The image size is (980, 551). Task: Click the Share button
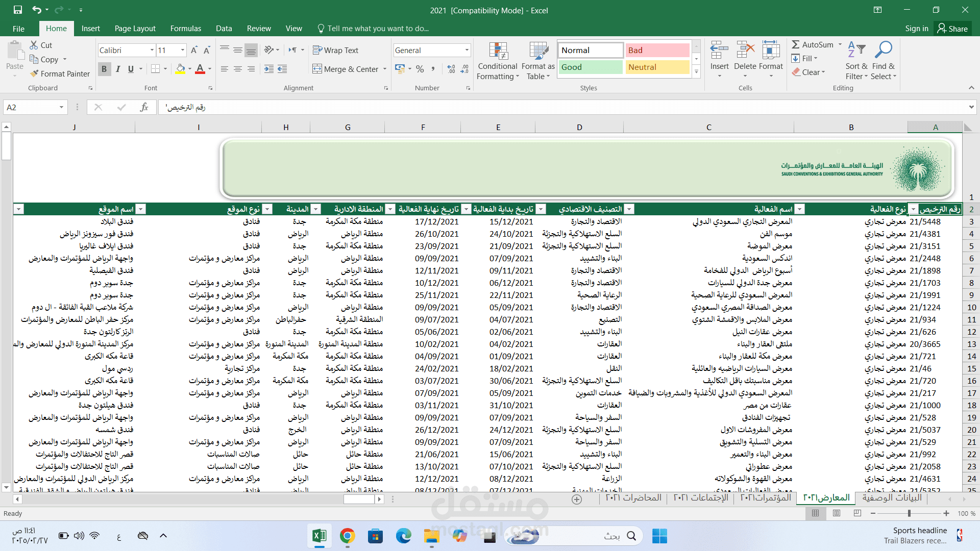pos(952,29)
